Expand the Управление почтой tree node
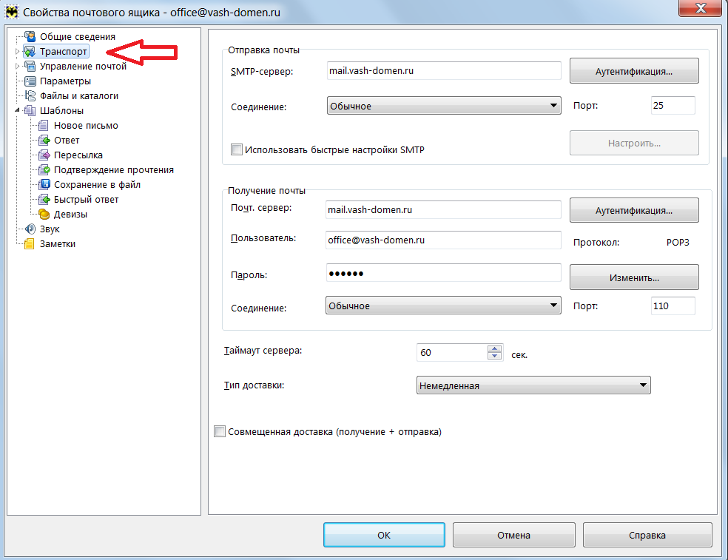The height and width of the screenshot is (560, 728). click(x=18, y=67)
